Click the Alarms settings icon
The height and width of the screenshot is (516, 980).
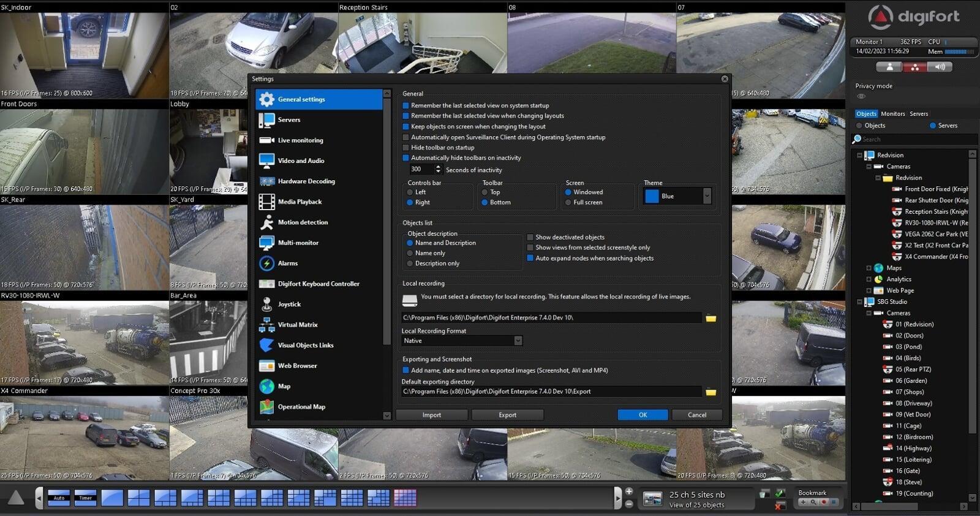click(x=266, y=264)
